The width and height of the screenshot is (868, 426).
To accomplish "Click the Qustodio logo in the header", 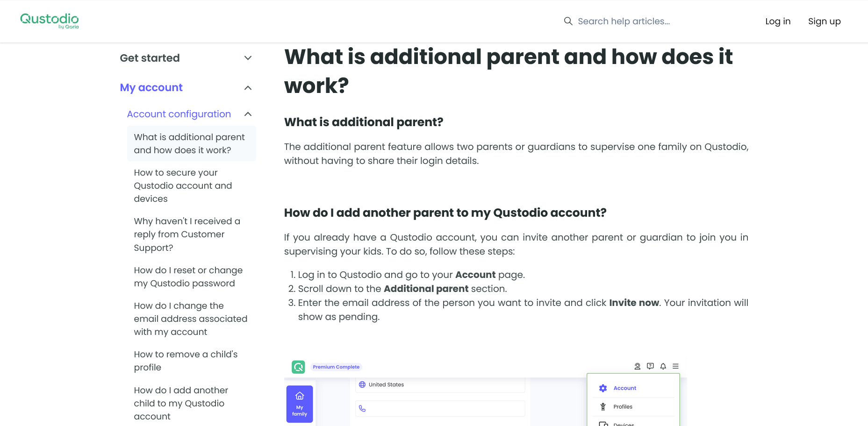I will tap(50, 21).
